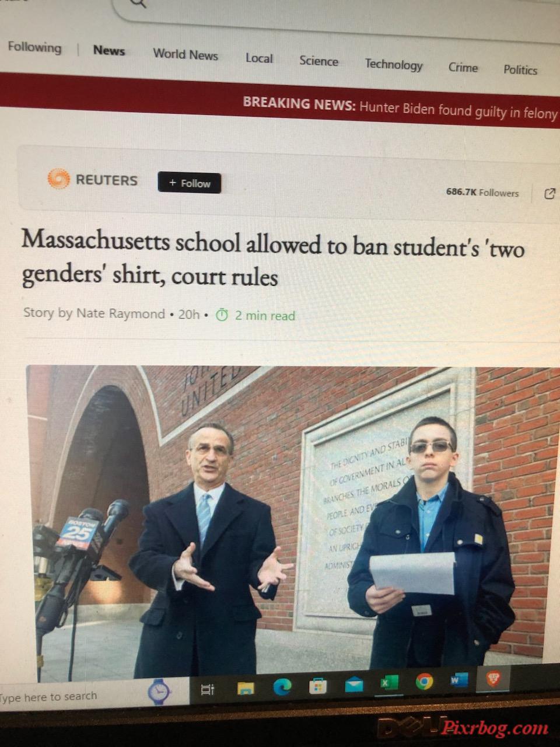Open Microsoft Store taskbar icon

[318, 686]
